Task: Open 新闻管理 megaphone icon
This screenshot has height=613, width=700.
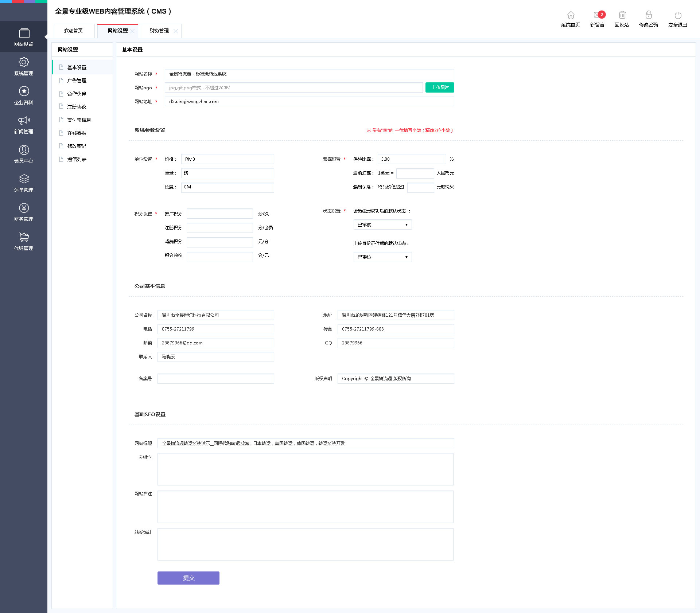Action: pos(24,121)
